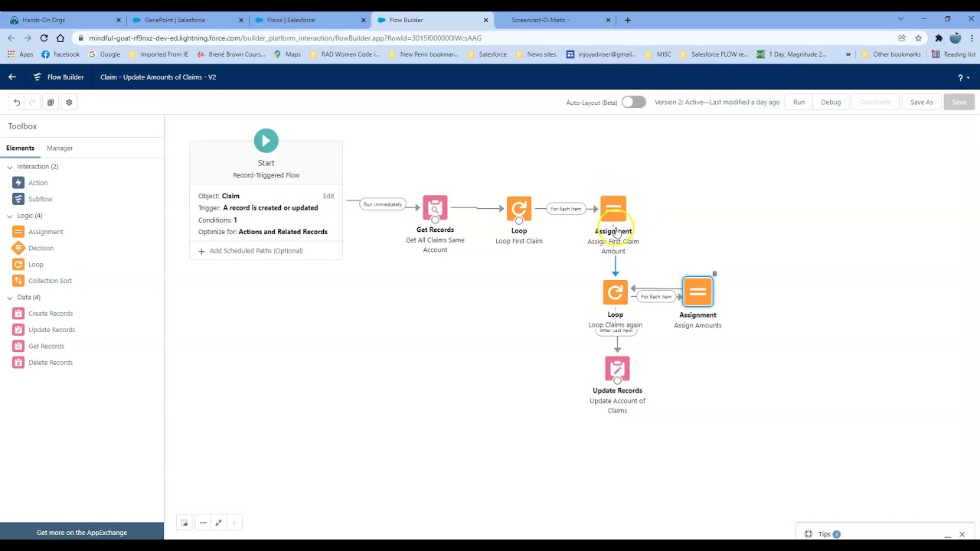Select the Get Records node icon
This screenshot has width=980, height=551.
[435, 207]
